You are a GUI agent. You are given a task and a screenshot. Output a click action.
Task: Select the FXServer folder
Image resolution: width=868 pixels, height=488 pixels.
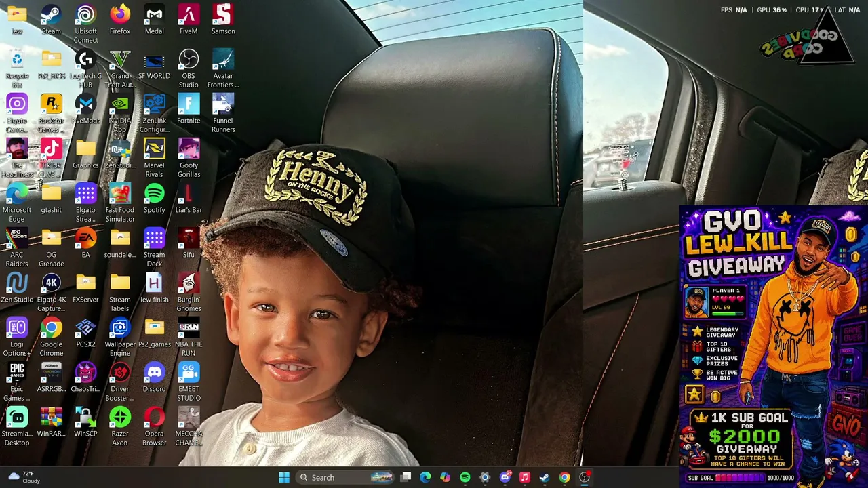(85, 288)
